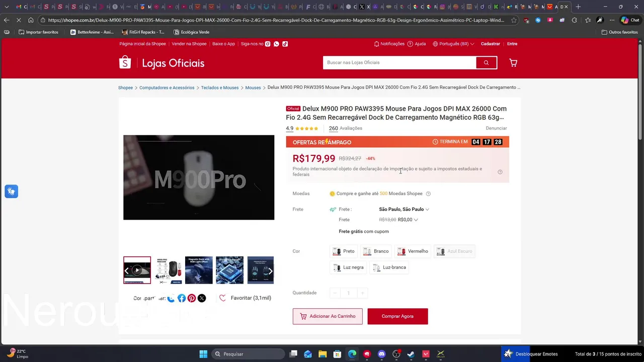Share product via X icon
Image resolution: width=644 pixels, height=362 pixels.
pos(202,298)
